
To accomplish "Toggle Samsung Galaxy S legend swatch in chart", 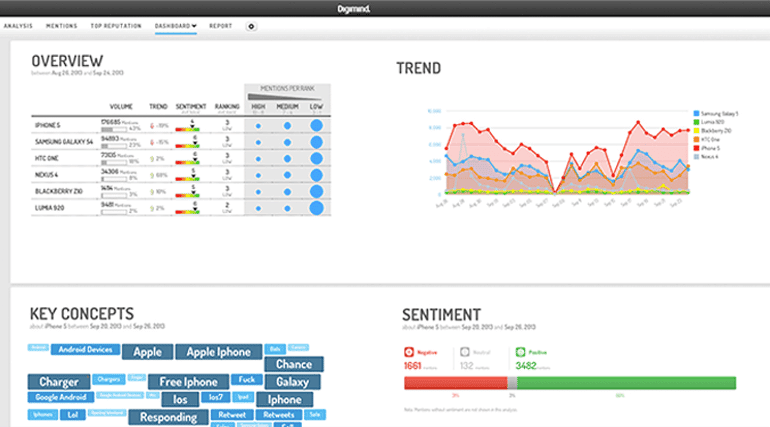I will (696, 113).
